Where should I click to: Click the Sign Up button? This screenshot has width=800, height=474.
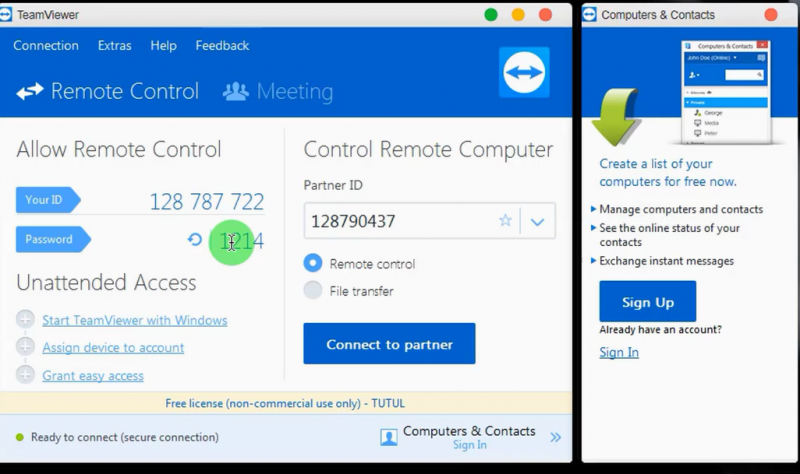[x=647, y=302]
